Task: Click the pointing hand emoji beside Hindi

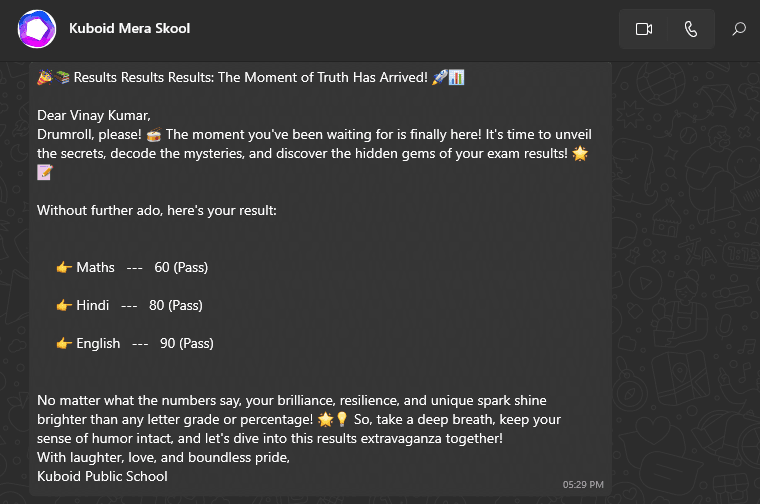Action: click(64, 305)
